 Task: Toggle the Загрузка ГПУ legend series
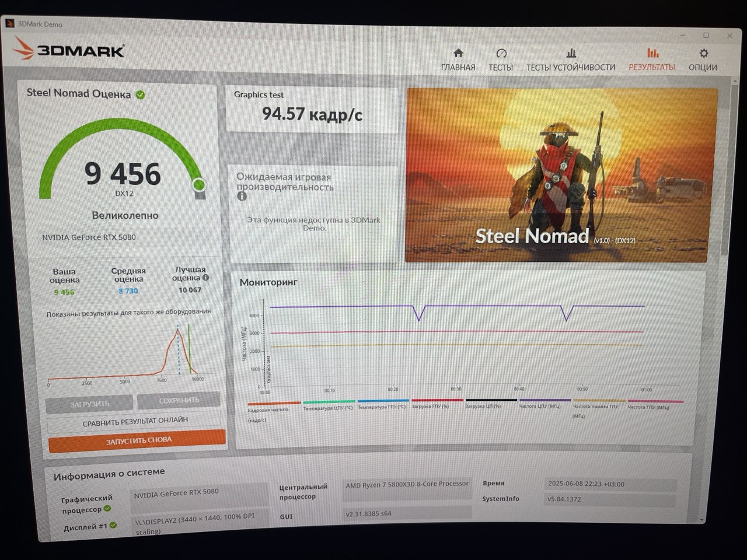pos(437,404)
